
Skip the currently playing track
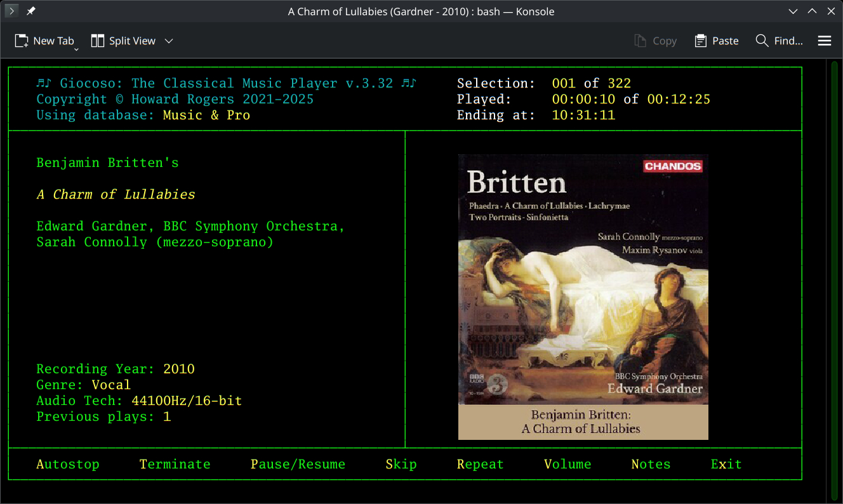click(401, 464)
